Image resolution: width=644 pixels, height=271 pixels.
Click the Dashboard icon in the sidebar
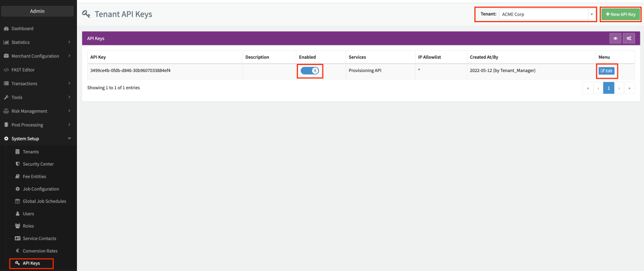7,29
